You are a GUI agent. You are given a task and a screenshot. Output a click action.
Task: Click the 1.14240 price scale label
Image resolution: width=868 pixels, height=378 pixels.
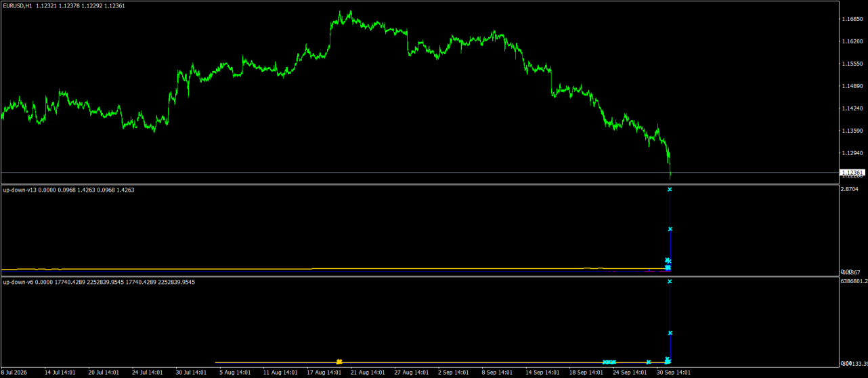click(852, 108)
